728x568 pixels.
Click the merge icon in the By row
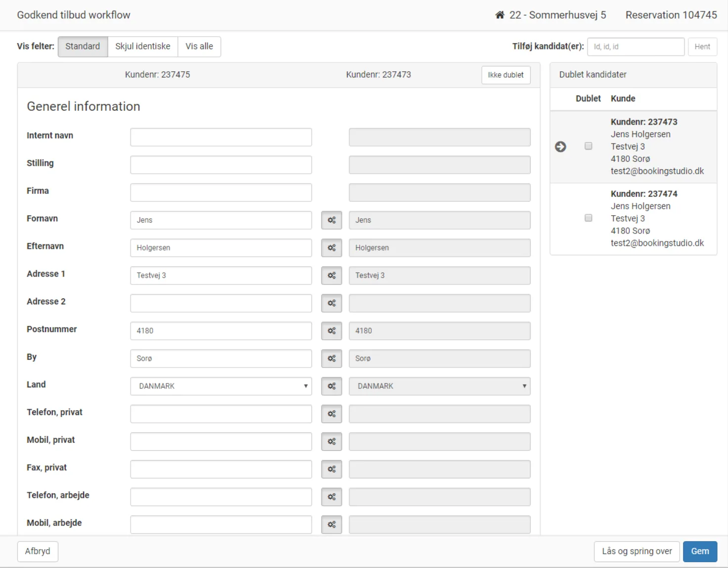331,359
